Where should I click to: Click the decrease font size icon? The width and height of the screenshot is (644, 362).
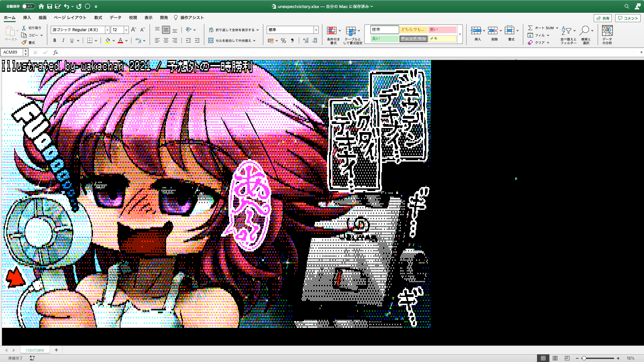[142, 30]
